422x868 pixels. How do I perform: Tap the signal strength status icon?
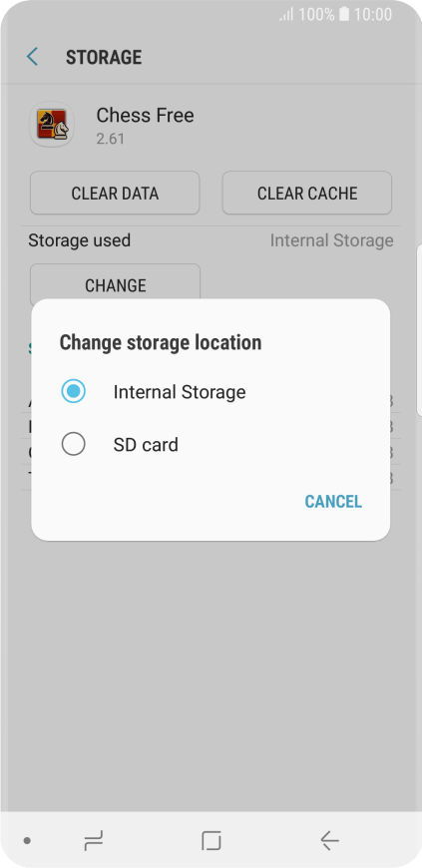286,14
